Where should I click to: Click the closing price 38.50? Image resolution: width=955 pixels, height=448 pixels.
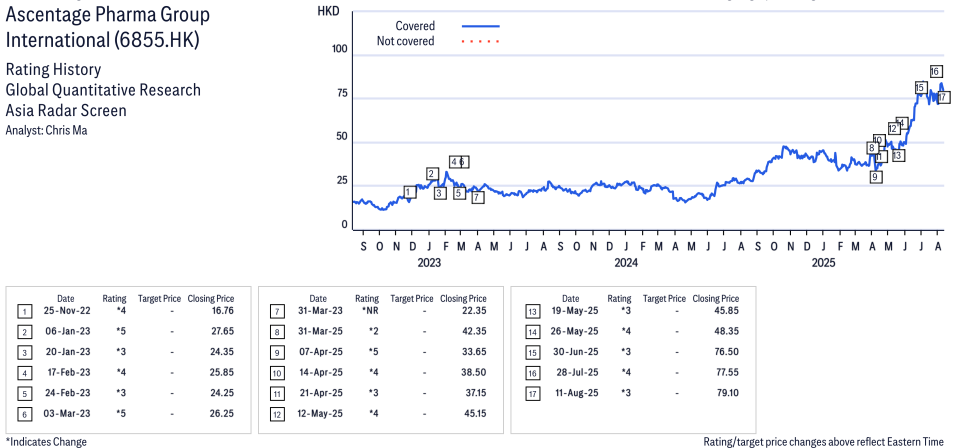pyautogui.click(x=473, y=372)
